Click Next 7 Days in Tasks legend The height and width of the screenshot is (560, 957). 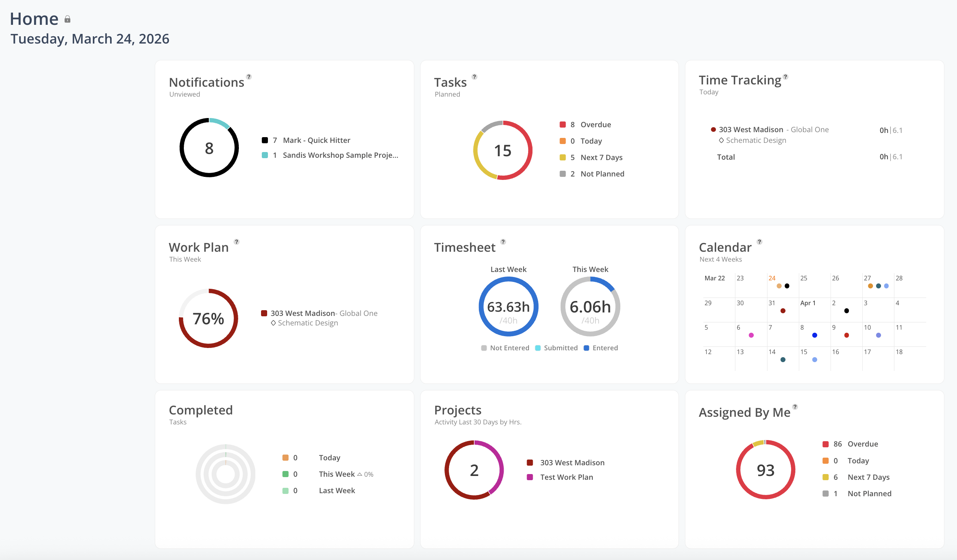pyautogui.click(x=601, y=157)
